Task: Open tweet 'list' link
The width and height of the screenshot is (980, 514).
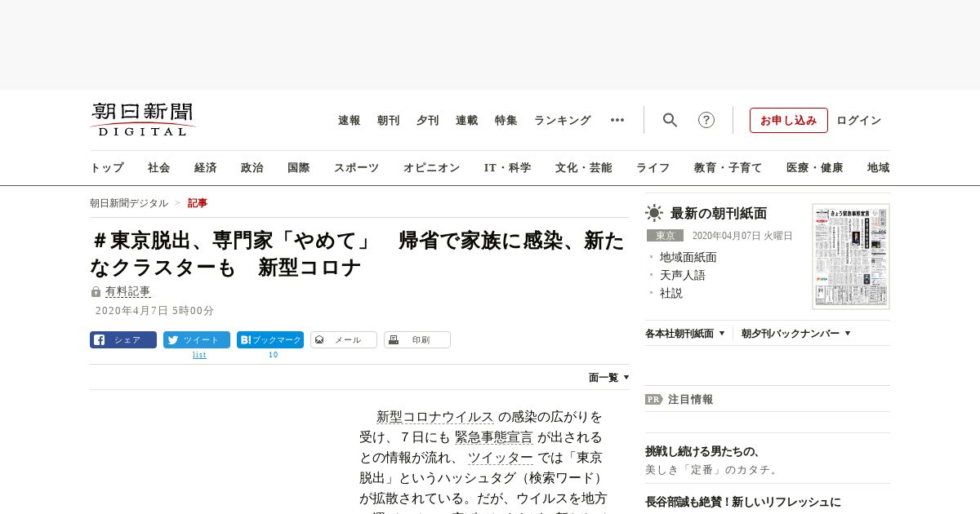Action: pos(199,355)
